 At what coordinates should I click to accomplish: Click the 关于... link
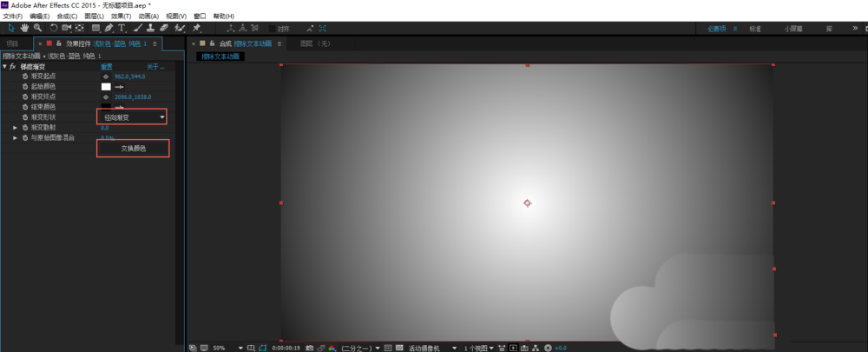[x=155, y=67]
